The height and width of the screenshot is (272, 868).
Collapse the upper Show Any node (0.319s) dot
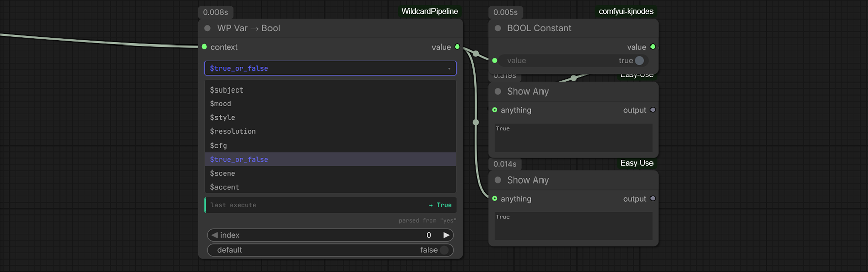498,92
